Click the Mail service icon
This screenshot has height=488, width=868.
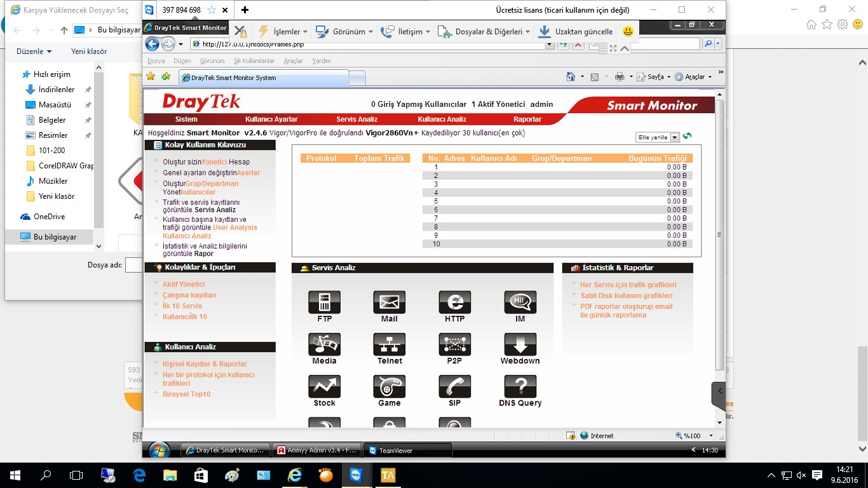[389, 302]
